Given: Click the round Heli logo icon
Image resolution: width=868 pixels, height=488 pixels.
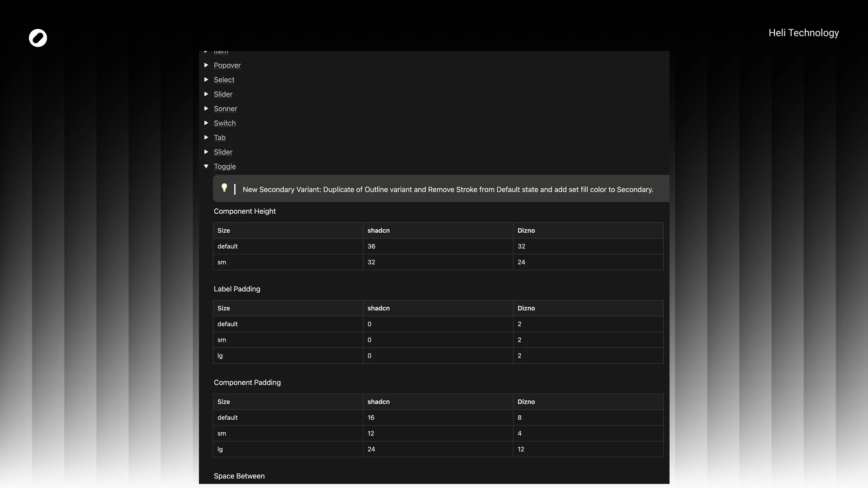Looking at the screenshot, I should pos(38,38).
